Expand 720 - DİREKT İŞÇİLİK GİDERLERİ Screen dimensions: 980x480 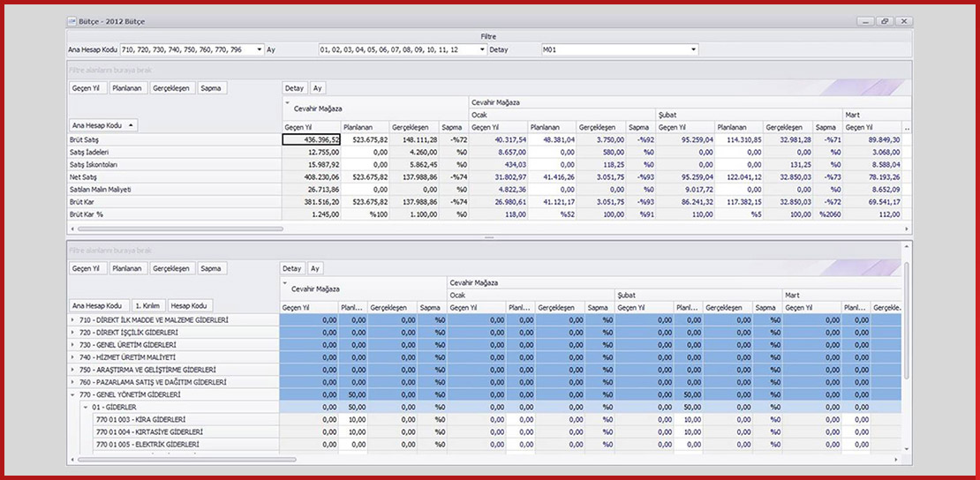(x=74, y=333)
